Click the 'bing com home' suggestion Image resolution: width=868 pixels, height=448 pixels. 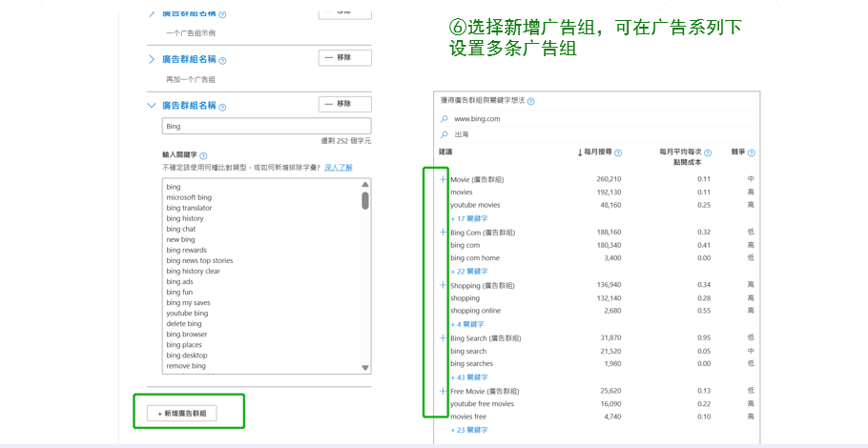(x=475, y=257)
